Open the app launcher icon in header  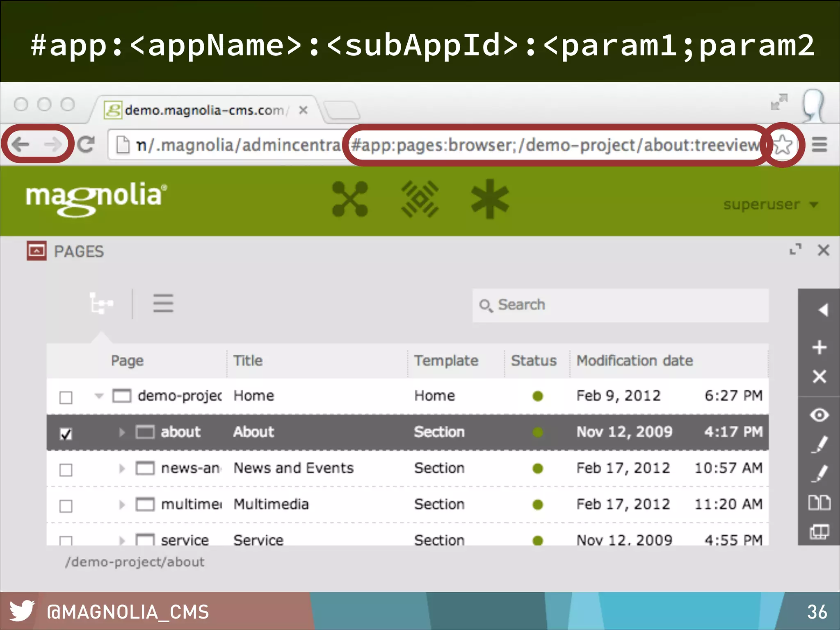[x=350, y=199]
